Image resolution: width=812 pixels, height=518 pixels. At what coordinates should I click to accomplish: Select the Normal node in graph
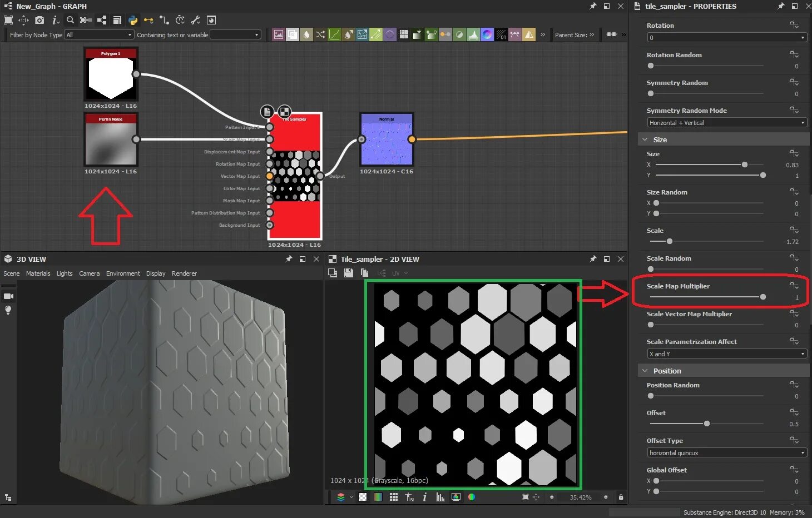(x=387, y=139)
